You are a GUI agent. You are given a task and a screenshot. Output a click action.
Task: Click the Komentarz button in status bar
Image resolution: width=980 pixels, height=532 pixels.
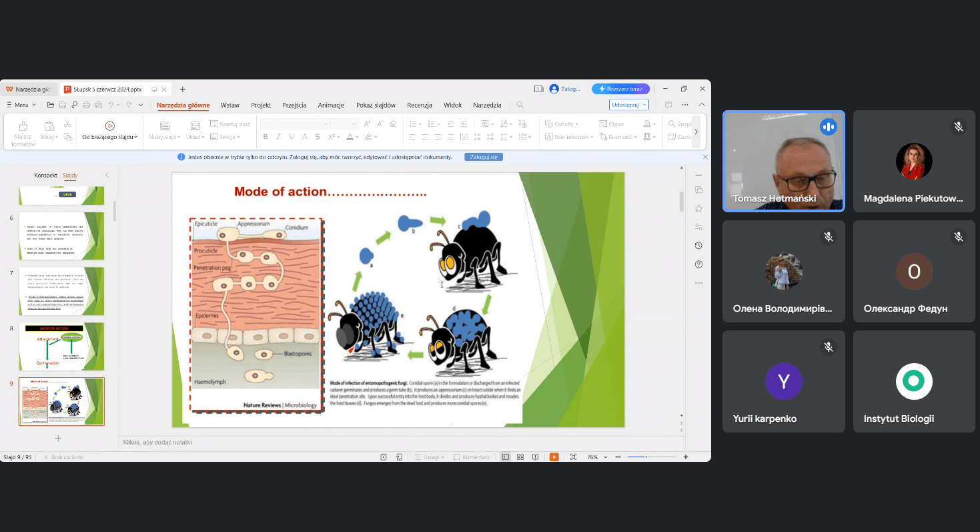click(472, 457)
